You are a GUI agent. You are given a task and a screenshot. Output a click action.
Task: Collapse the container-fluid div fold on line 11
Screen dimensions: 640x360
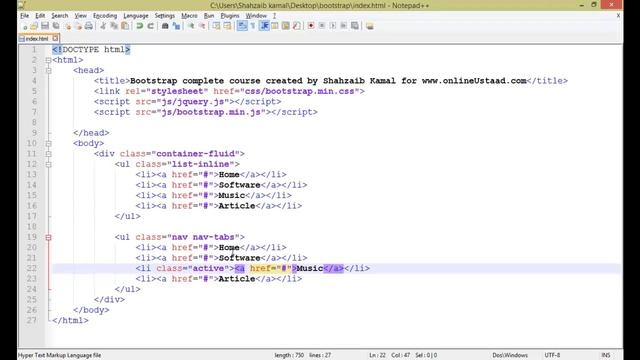pos(48,154)
